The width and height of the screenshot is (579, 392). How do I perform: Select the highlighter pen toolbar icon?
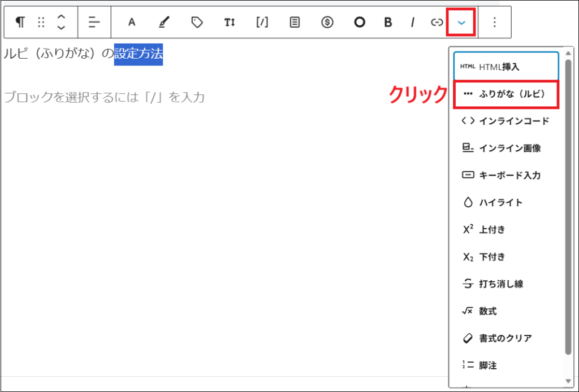pyautogui.click(x=163, y=22)
